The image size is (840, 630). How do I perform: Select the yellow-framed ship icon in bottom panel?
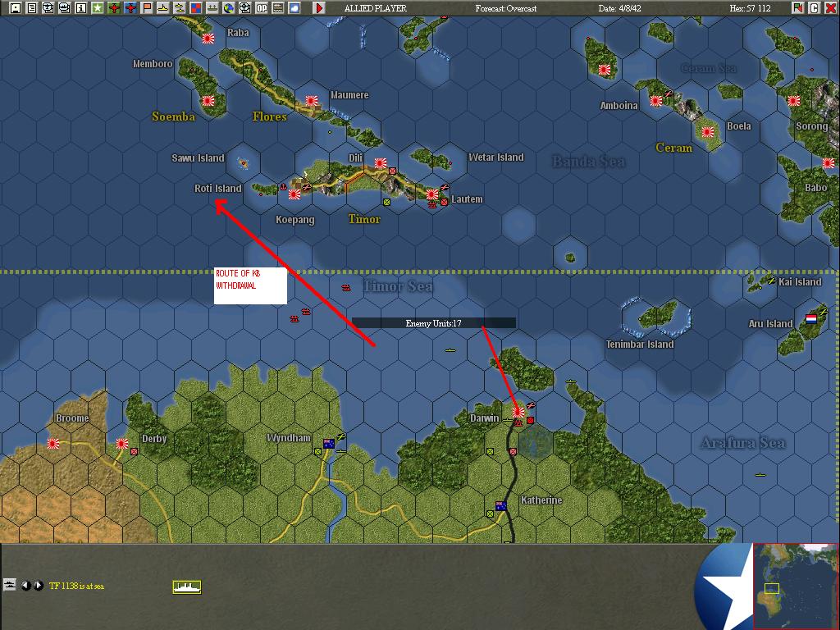point(187,587)
